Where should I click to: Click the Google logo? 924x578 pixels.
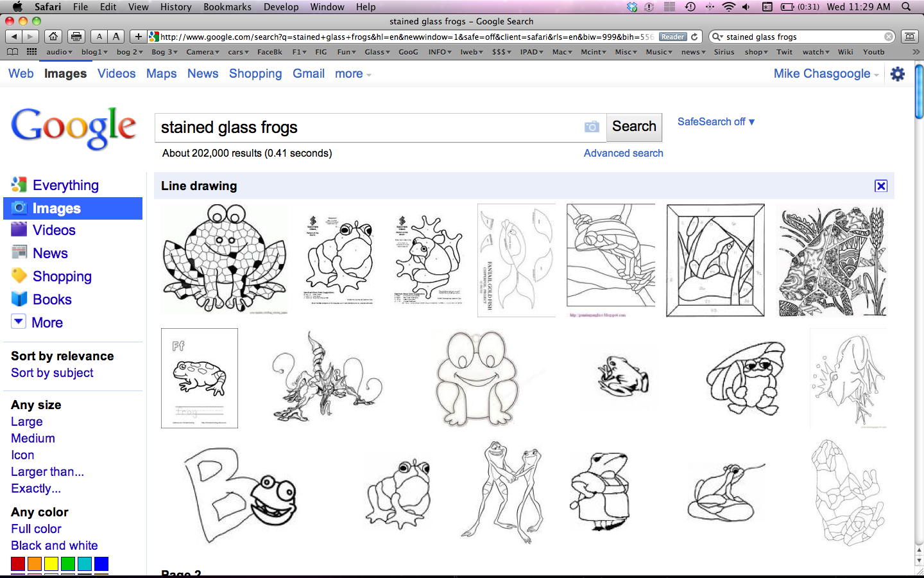tap(74, 128)
